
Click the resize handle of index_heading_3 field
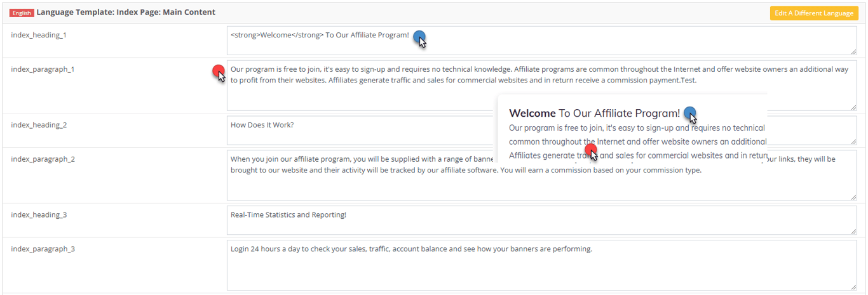853,231
